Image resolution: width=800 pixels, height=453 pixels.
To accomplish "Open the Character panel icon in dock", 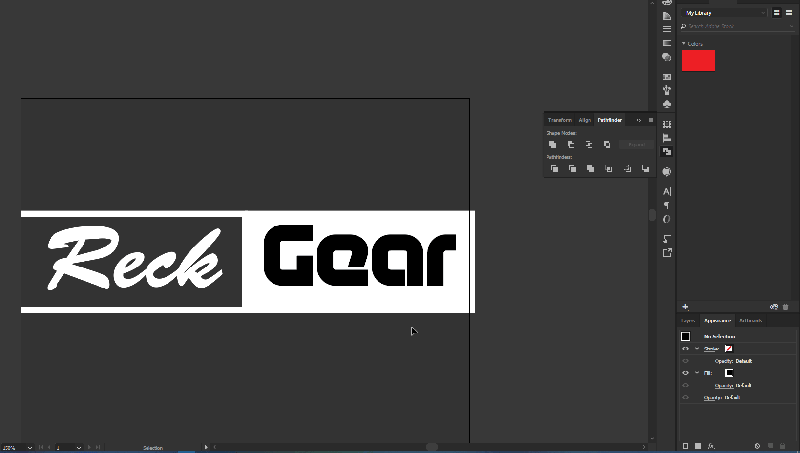I will 667,191.
